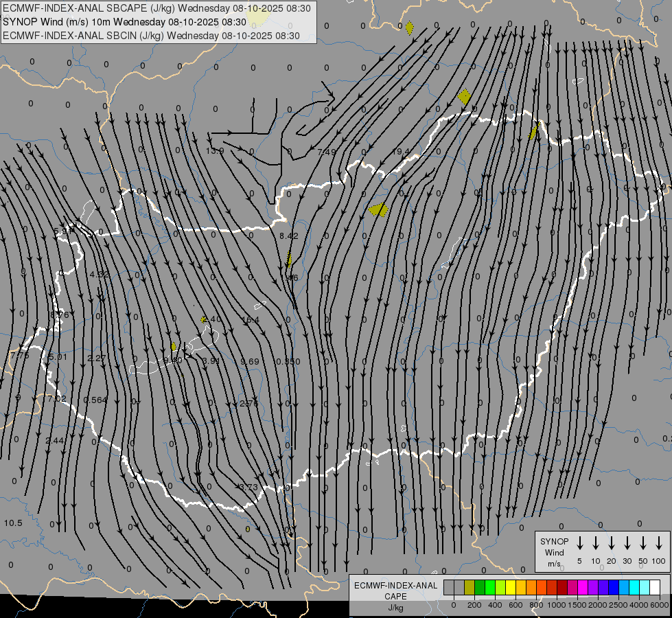
Task: Pick the bright yellow CAPE legend swatch
Action: [x=511, y=587]
